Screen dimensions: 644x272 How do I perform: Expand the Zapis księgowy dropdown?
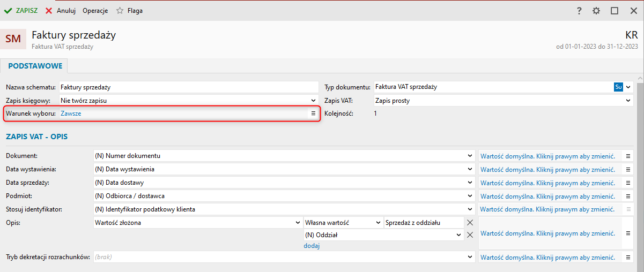314,100
